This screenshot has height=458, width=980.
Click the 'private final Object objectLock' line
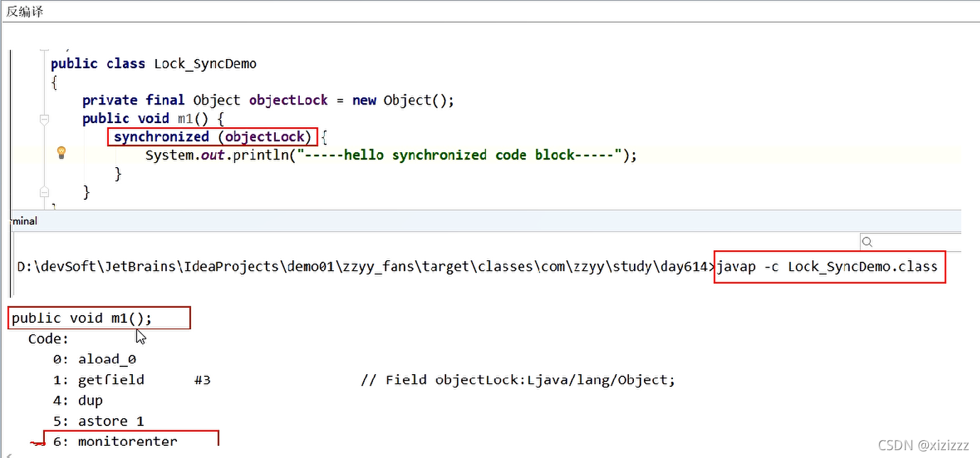pyautogui.click(x=268, y=100)
